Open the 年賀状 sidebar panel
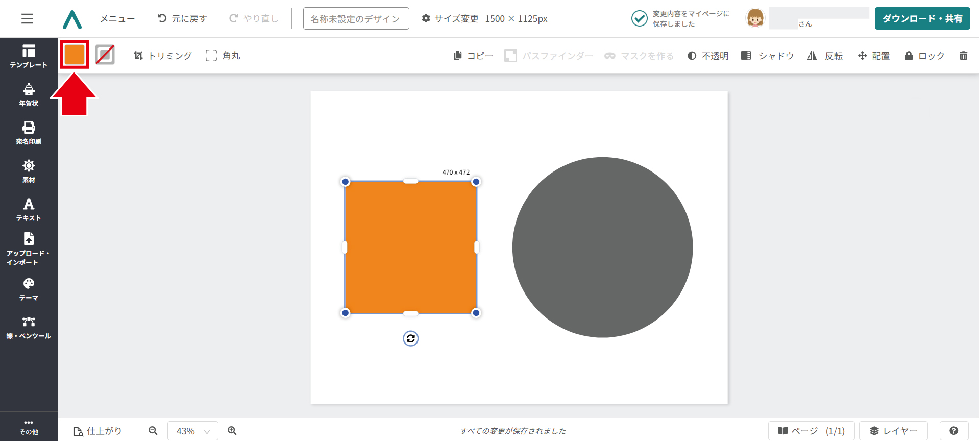980x441 pixels. pos(29,95)
